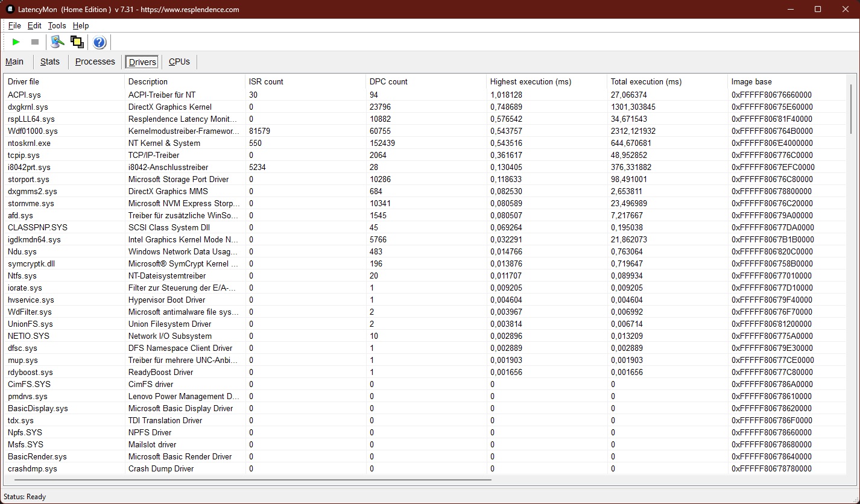Select the mup.sys driver row
This screenshot has height=504, width=860.
coord(425,360)
